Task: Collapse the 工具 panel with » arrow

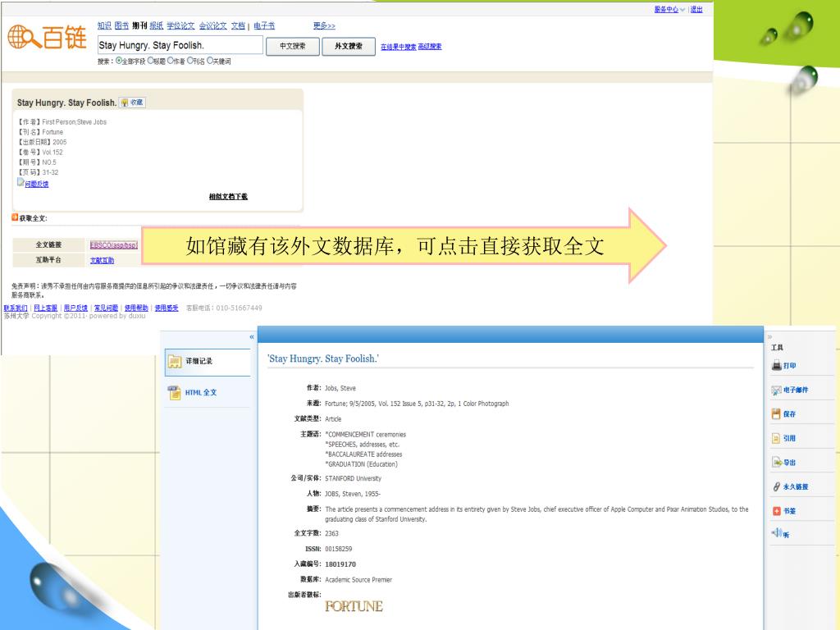Action: click(769, 337)
